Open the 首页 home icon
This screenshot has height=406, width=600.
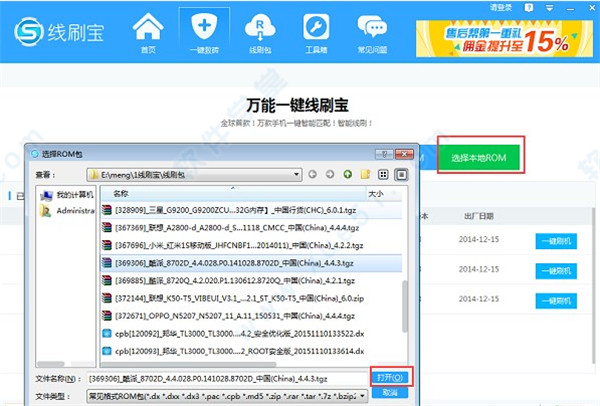pyautogui.click(x=148, y=33)
